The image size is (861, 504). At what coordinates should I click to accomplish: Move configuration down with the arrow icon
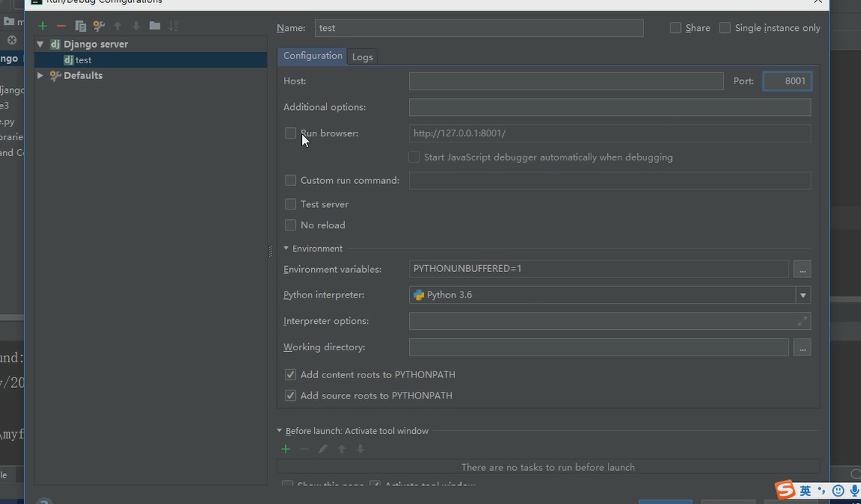(x=136, y=26)
